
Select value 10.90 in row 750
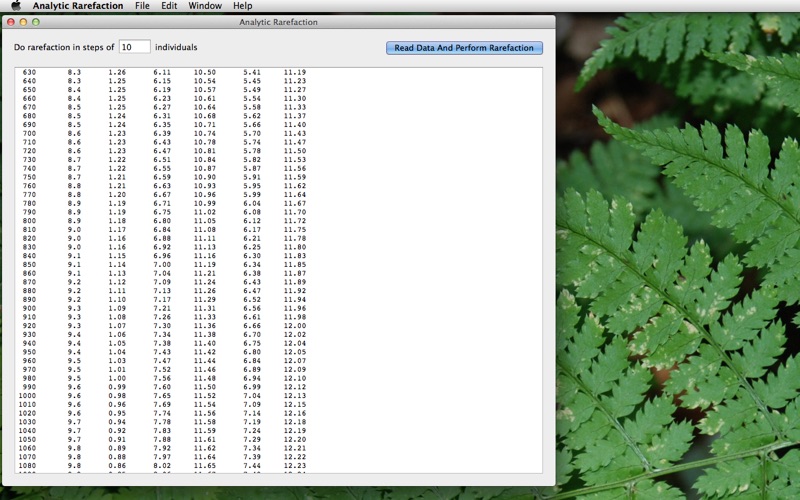coord(205,177)
